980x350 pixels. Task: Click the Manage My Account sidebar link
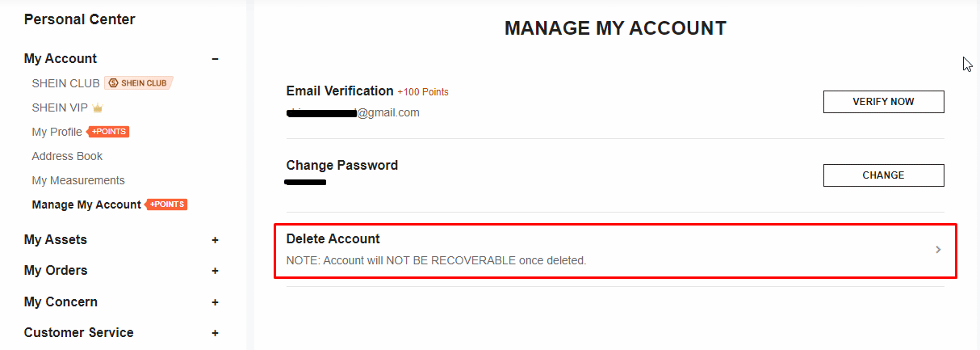pos(86,205)
